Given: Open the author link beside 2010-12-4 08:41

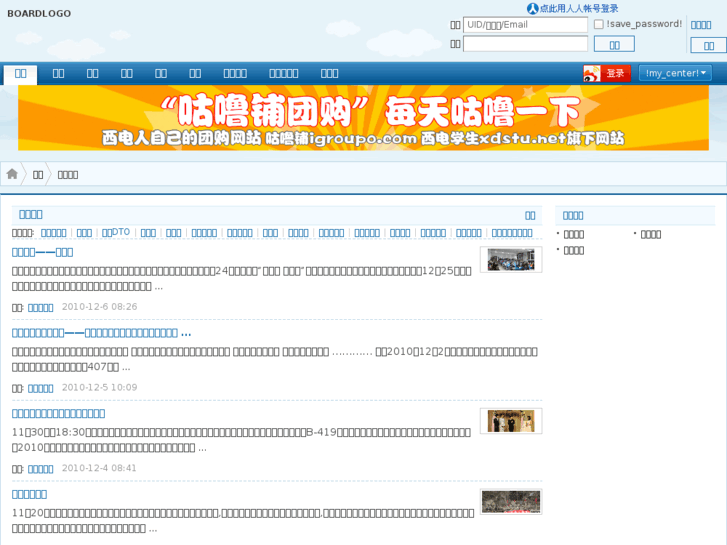Looking at the screenshot, I should tap(40, 469).
